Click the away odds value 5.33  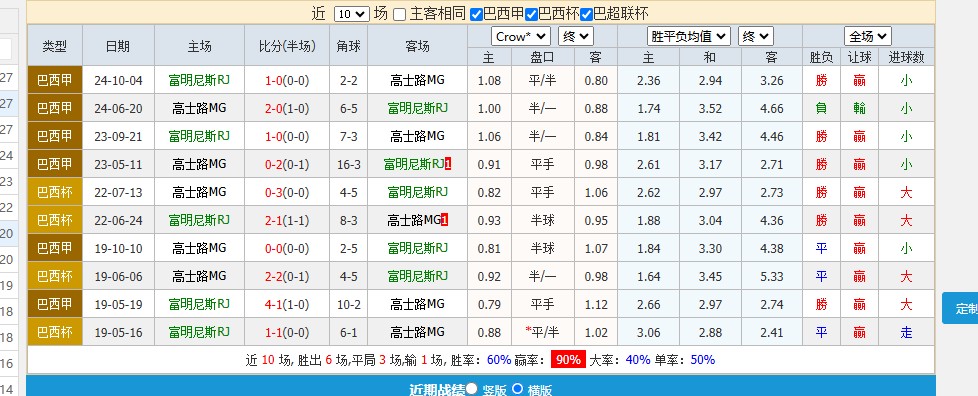(x=772, y=276)
